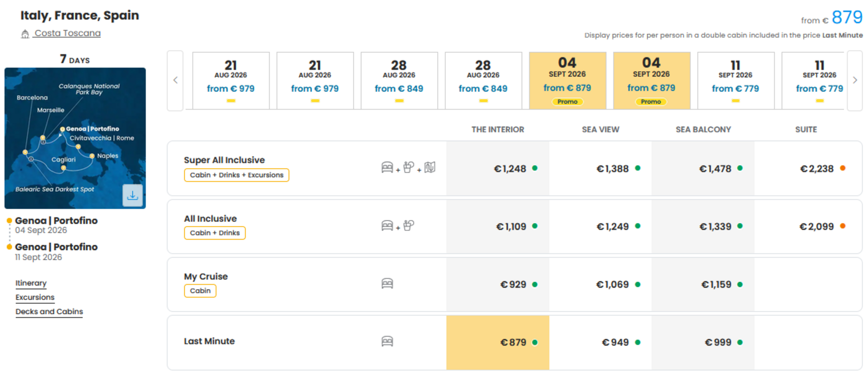Click the bed icon in My Cruise row
868x375 pixels.
pos(387,283)
